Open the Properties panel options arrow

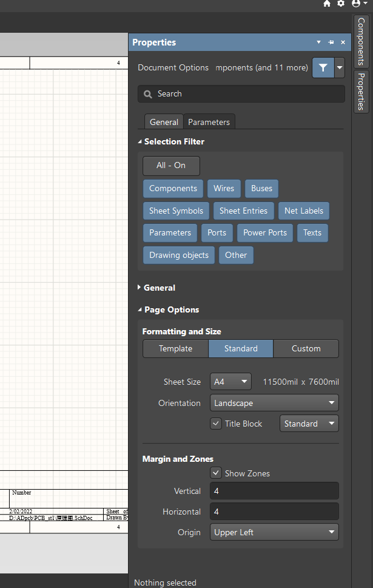coord(318,42)
